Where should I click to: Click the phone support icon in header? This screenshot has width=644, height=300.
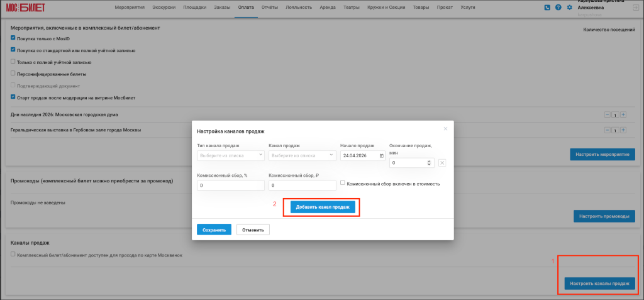point(547,8)
